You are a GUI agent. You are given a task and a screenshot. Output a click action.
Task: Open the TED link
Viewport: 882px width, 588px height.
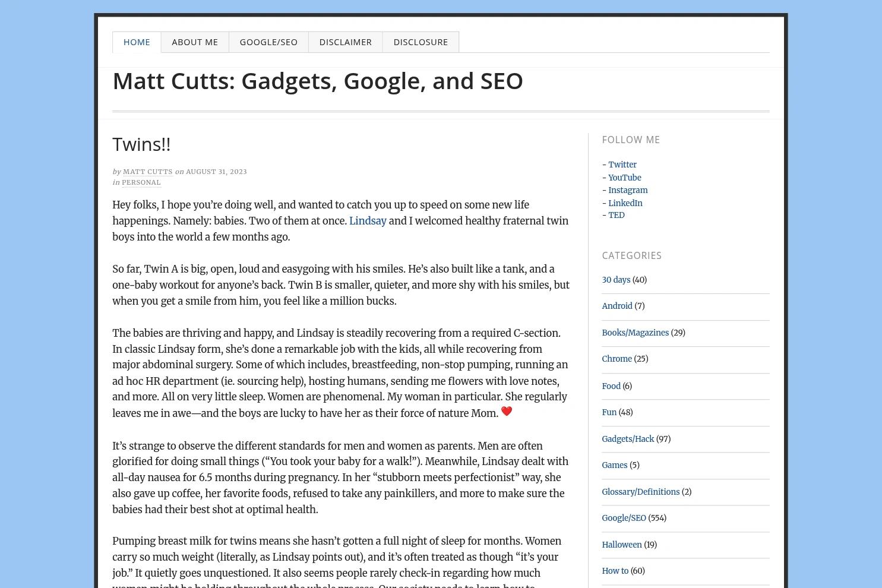click(616, 215)
